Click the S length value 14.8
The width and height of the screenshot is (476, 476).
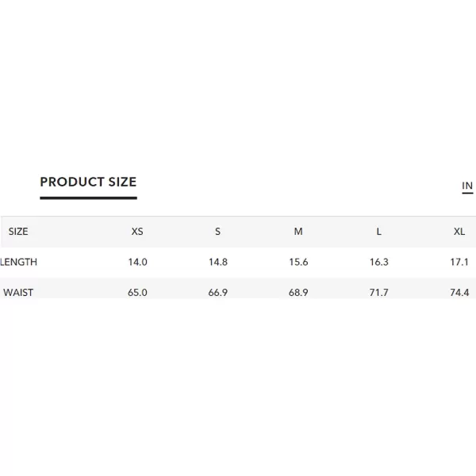218,262
